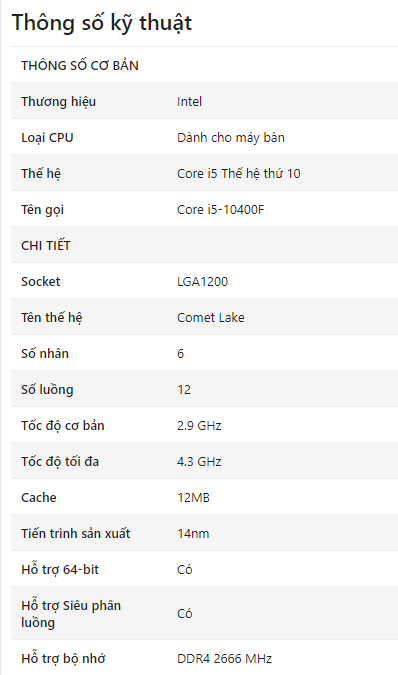The height and width of the screenshot is (675, 398).
Task: Select the '4.3 GHz' max speed value
Action: 199,461
